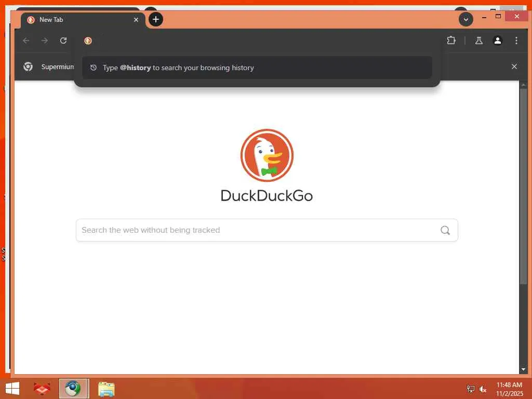
Task: Minimize the browser window
Action: coord(484,17)
